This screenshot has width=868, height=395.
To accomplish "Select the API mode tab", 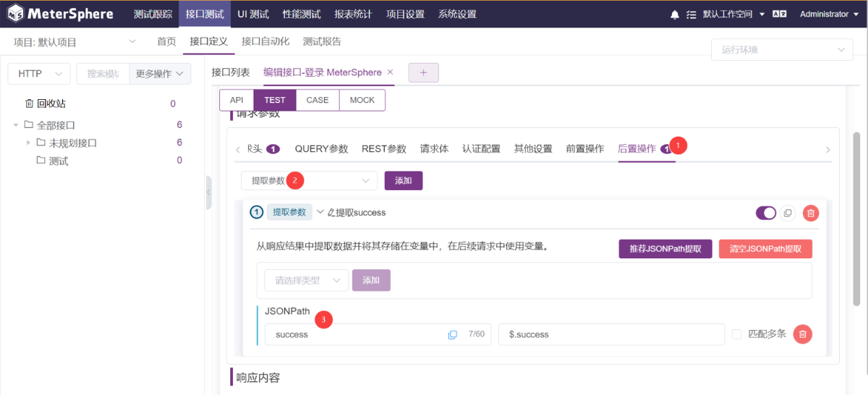I will [237, 100].
